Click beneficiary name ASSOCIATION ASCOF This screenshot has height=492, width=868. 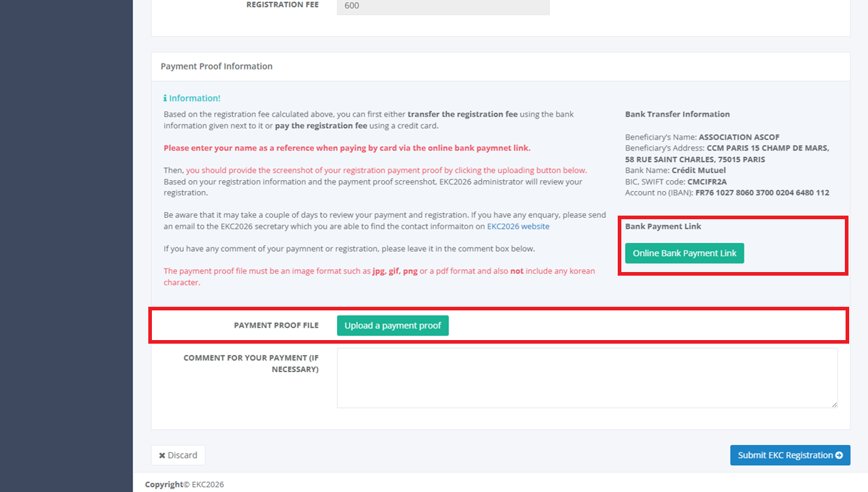[x=739, y=137]
